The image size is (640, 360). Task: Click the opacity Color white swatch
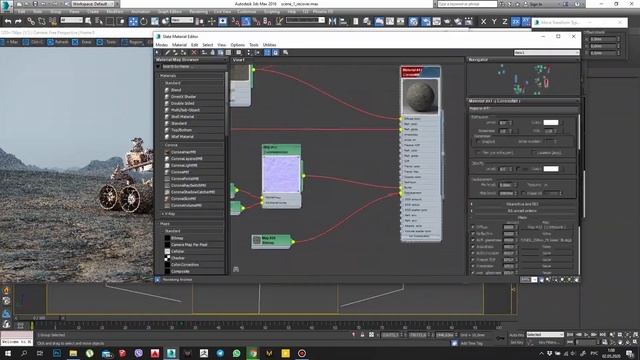pyautogui.click(x=551, y=169)
